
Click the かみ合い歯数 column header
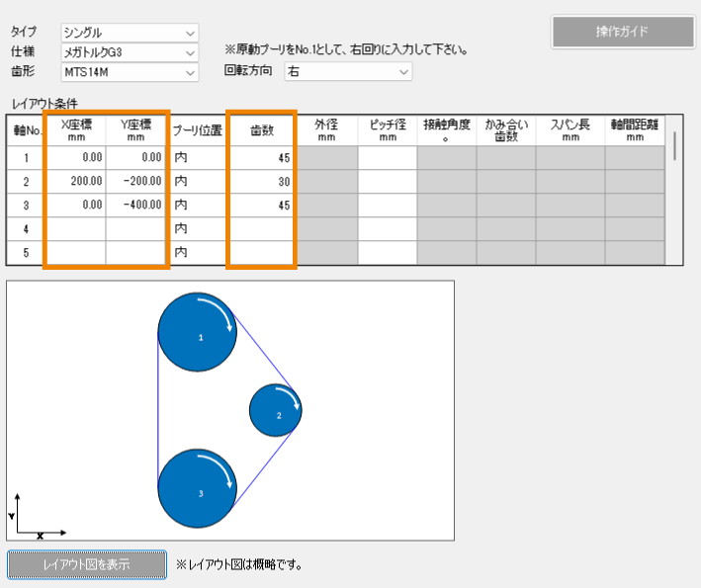click(506, 130)
